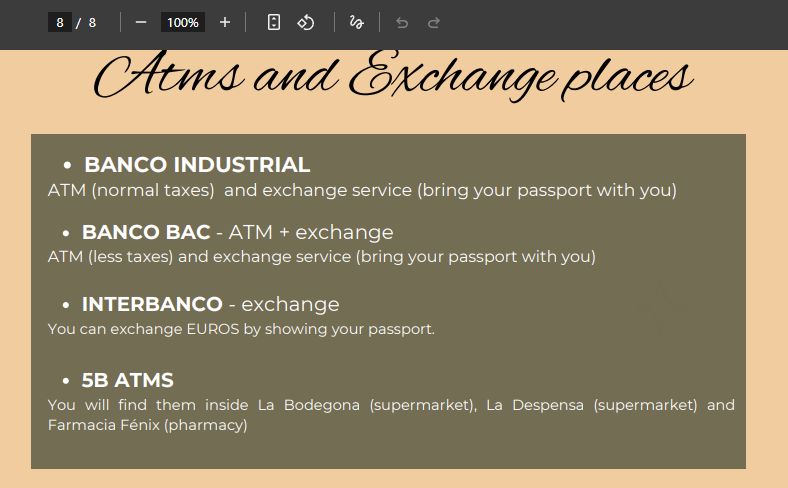Click the redo arrow icon

pyautogui.click(x=434, y=22)
